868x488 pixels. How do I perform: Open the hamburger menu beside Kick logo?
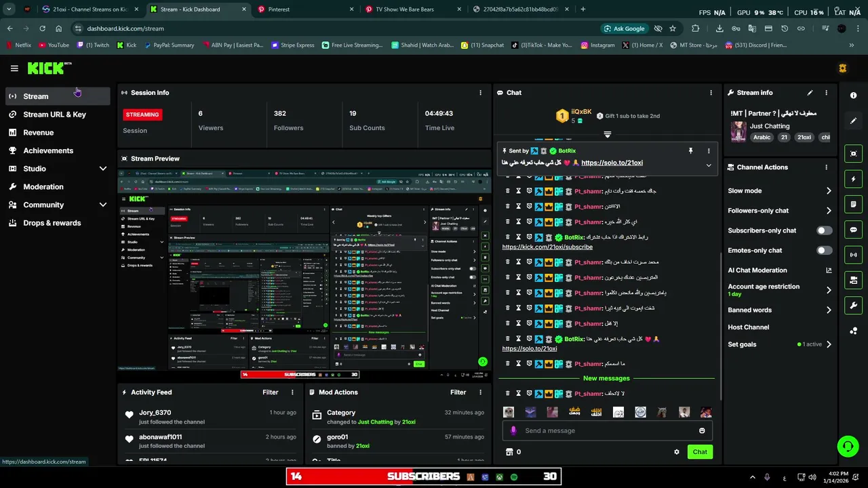14,68
